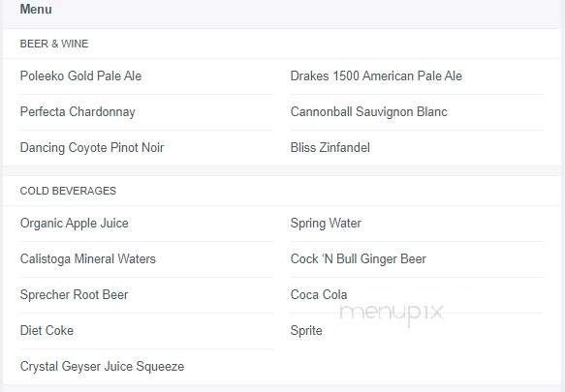The width and height of the screenshot is (565, 392).
Task: Open Calistoga Mineral Waters entry
Action: tap(88, 258)
